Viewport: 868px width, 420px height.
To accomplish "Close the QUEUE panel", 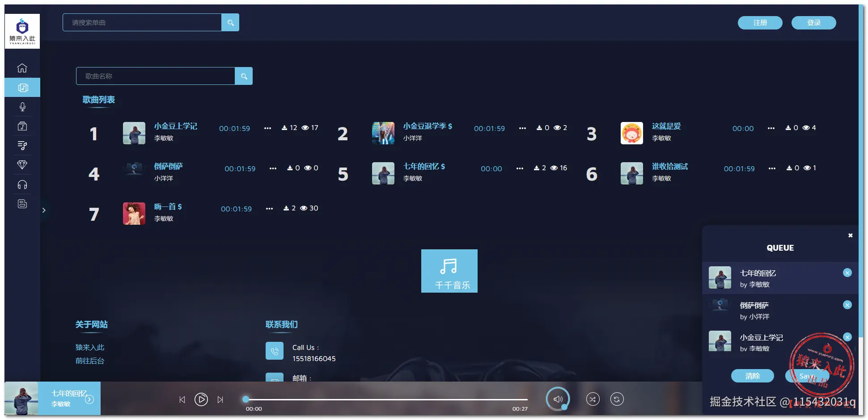I will (x=851, y=235).
